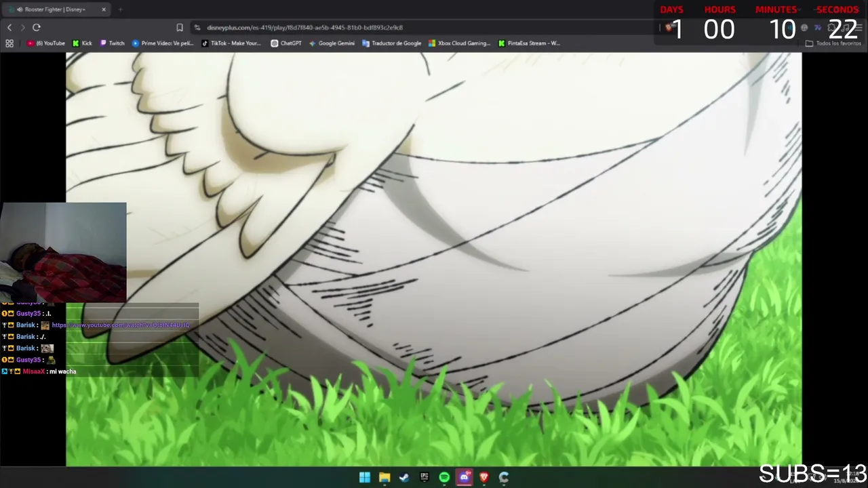
Task: Open site information icon in address bar
Action: [197, 27]
